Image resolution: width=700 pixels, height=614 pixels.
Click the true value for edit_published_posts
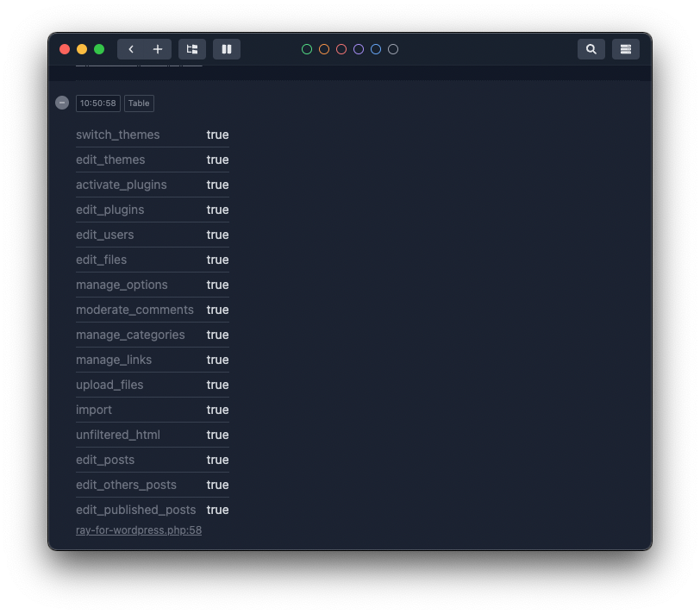tap(217, 510)
